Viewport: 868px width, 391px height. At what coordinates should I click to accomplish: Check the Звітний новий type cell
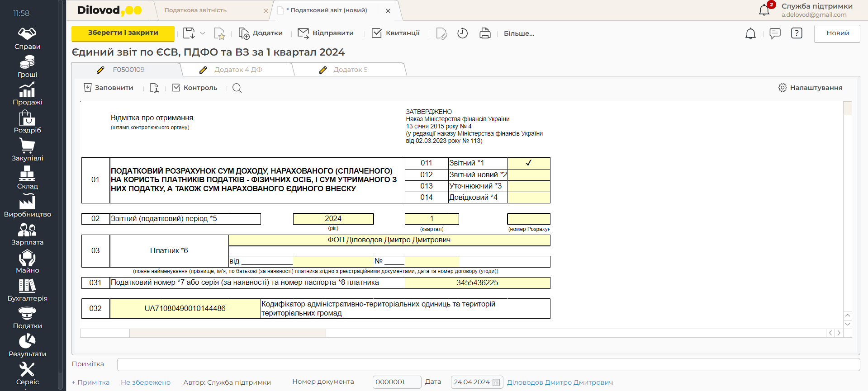pos(529,175)
